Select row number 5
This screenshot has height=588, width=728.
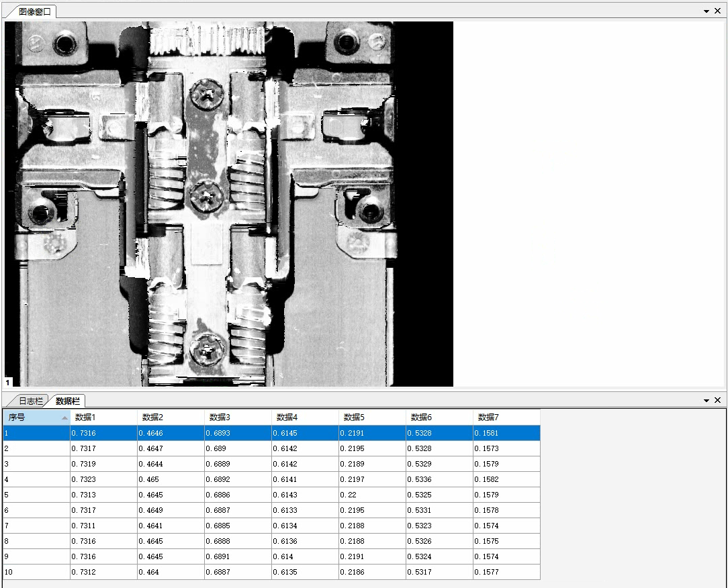click(x=37, y=495)
